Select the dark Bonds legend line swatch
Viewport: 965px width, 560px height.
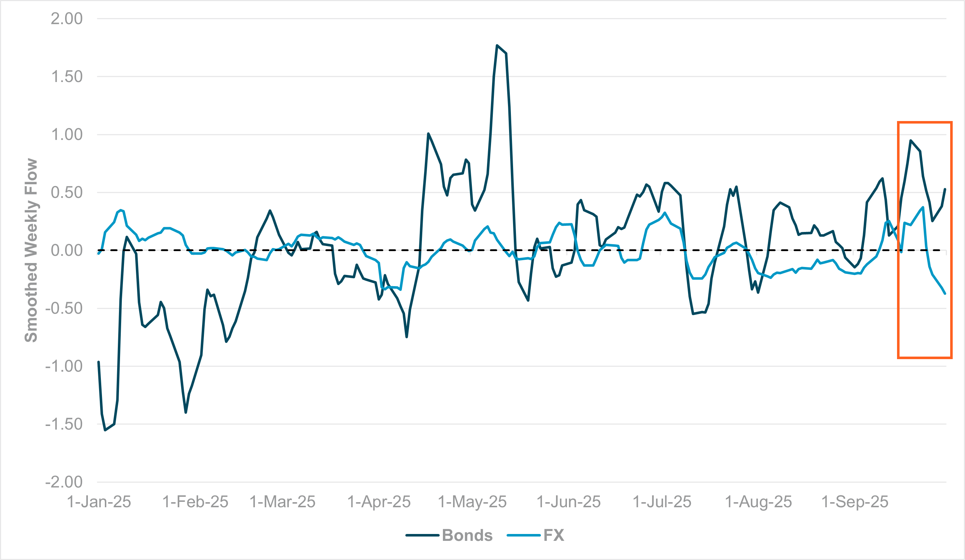pos(422,535)
